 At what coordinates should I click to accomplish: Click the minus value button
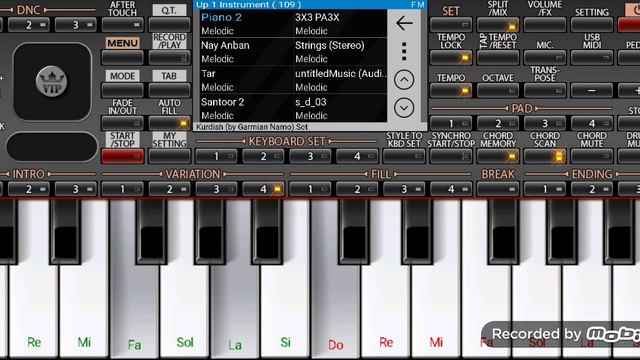point(592,90)
